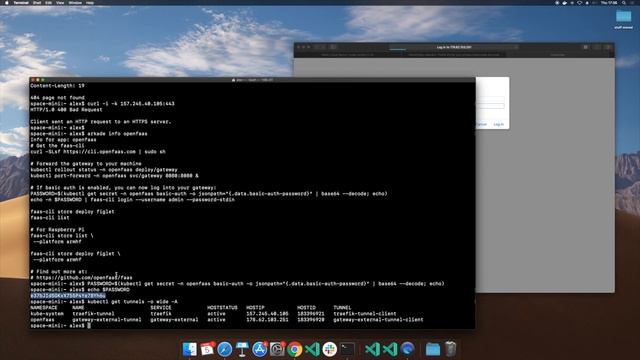Click the 'gateway-external-tunnel' name cell
This screenshot has height=360, width=640.
(107, 320)
